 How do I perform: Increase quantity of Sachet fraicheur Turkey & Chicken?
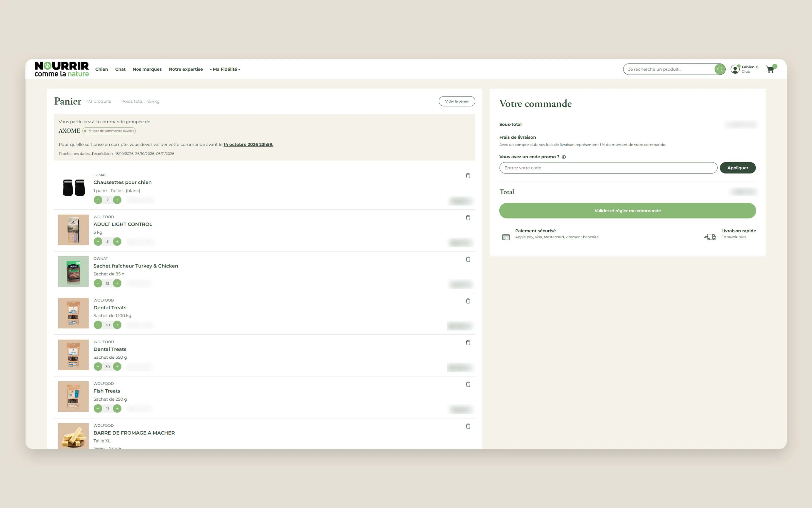click(x=117, y=283)
